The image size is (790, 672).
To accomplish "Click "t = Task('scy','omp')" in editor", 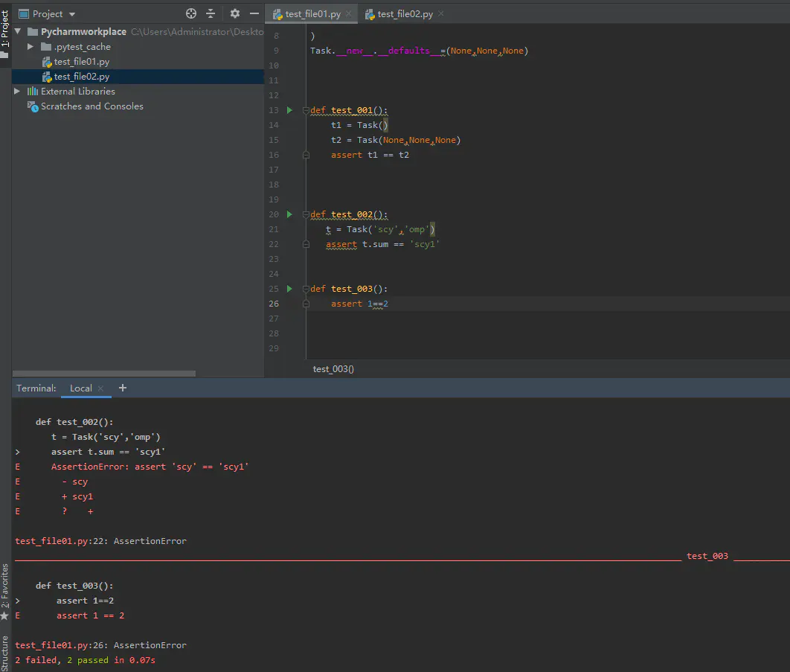I will [380, 229].
